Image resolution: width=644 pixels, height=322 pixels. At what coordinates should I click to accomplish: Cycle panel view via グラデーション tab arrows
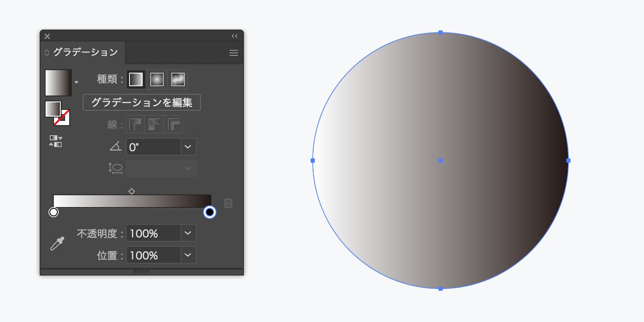[x=47, y=53]
